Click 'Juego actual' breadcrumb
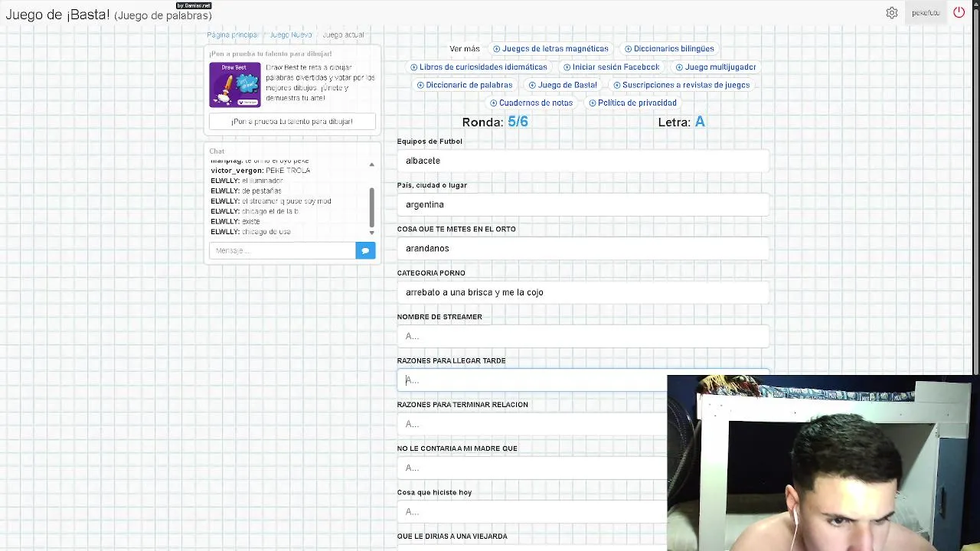 [x=343, y=35]
